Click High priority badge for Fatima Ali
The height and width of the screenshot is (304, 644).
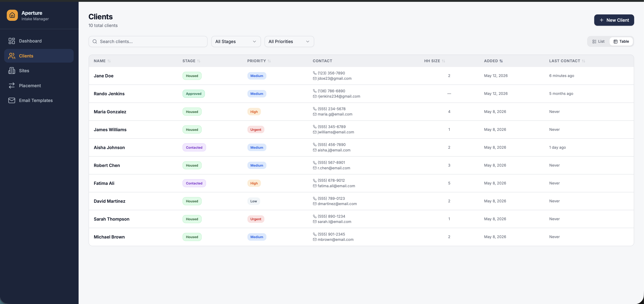click(x=254, y=183)
